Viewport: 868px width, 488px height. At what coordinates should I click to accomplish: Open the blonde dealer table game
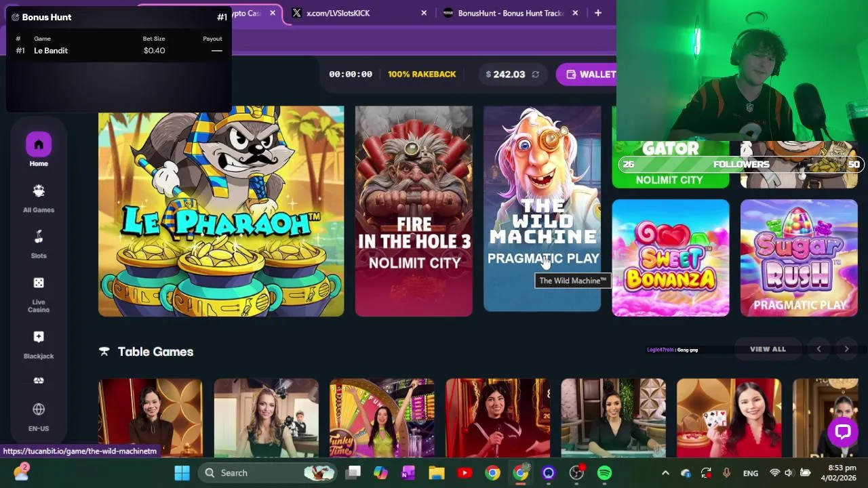(266, 418)
